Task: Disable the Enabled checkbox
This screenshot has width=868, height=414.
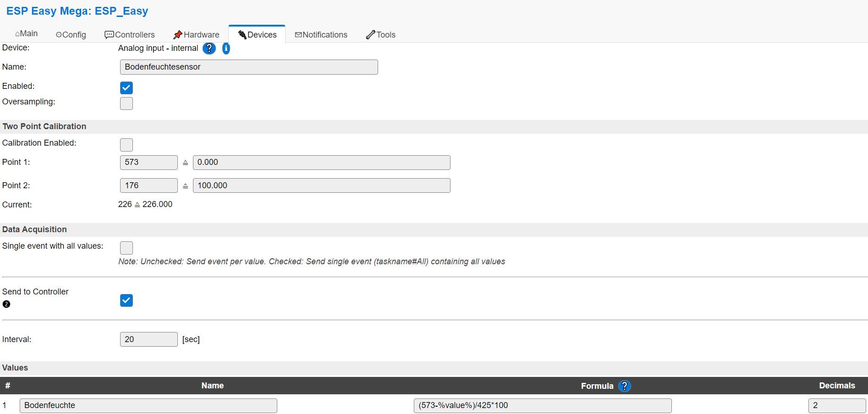Action: point(126,88)
